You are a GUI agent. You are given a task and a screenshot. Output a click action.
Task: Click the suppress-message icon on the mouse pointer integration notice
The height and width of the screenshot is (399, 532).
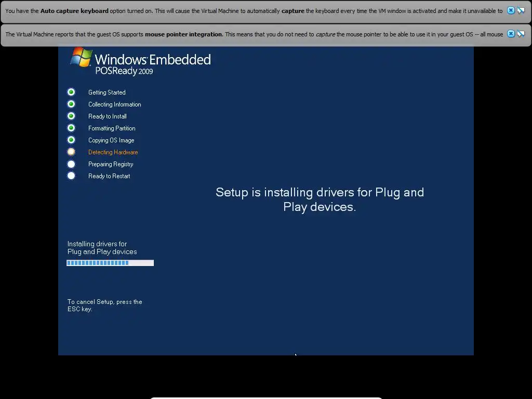tap(521, 34)
